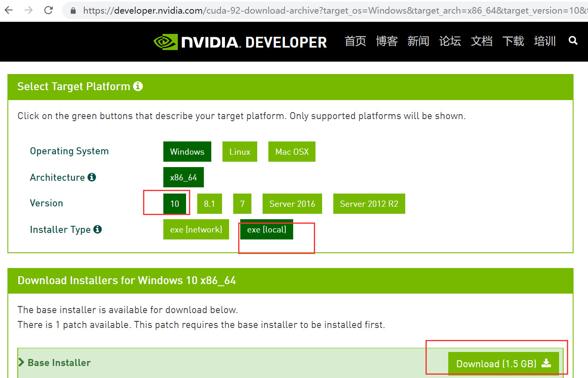The height and width of the screenshot is (378, 588).
Task: Click the Version label
Action: click(x=46, y=203)
